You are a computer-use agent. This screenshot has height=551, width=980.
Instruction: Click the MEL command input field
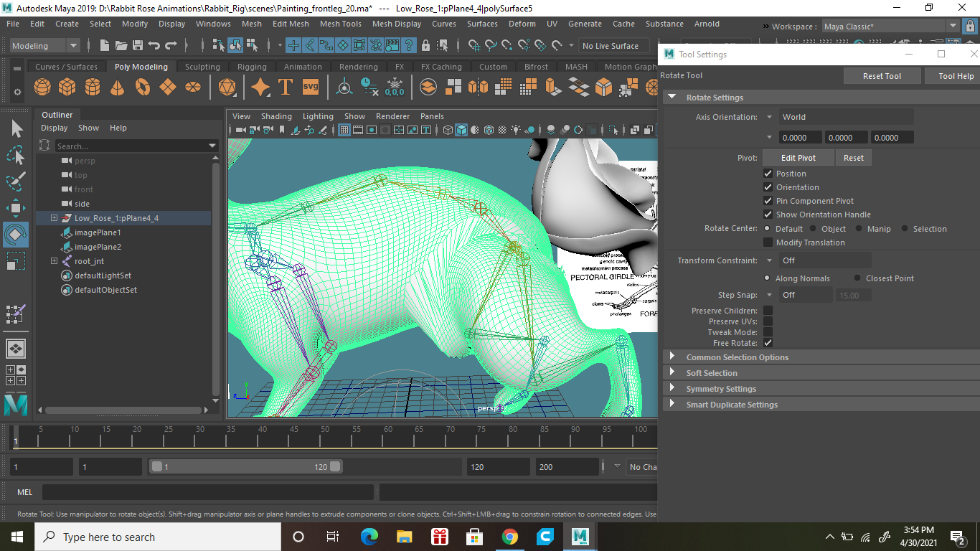(208, 492)
